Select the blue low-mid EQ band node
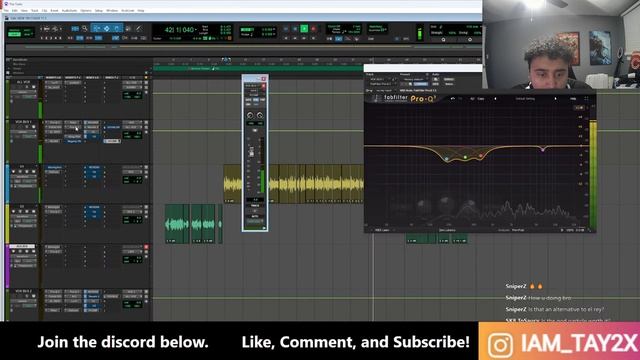Screen dimensions: 640x360 pos(447,159)
